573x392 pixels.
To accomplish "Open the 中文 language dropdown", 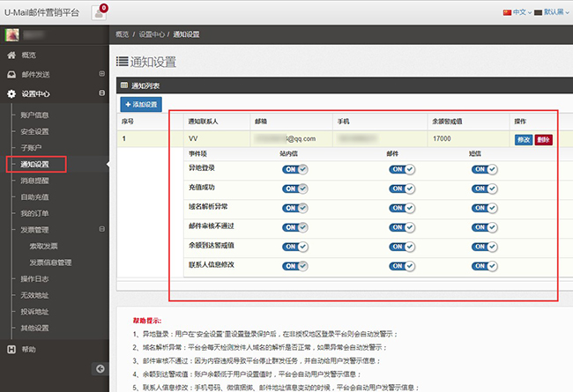I will [x=517, y=12].
